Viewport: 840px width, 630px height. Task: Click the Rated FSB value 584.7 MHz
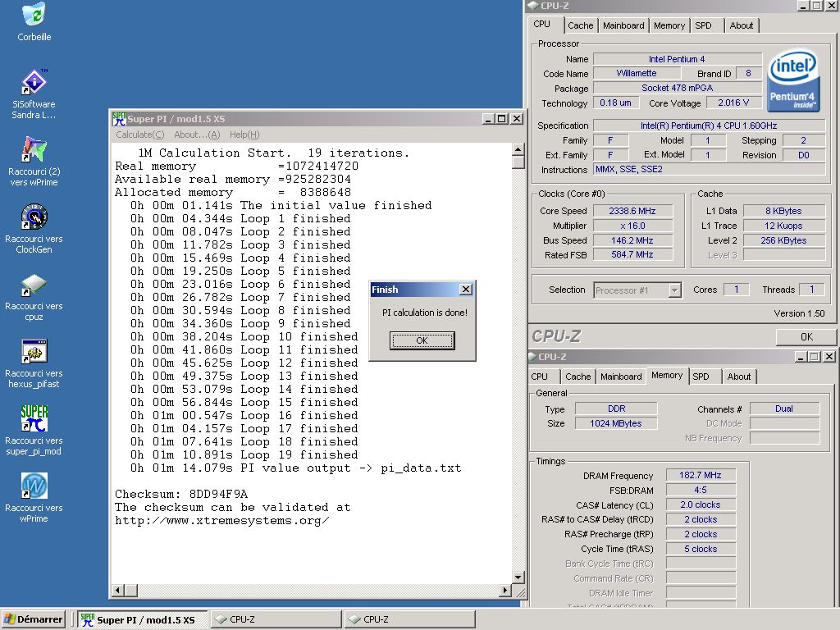point(632,254)
